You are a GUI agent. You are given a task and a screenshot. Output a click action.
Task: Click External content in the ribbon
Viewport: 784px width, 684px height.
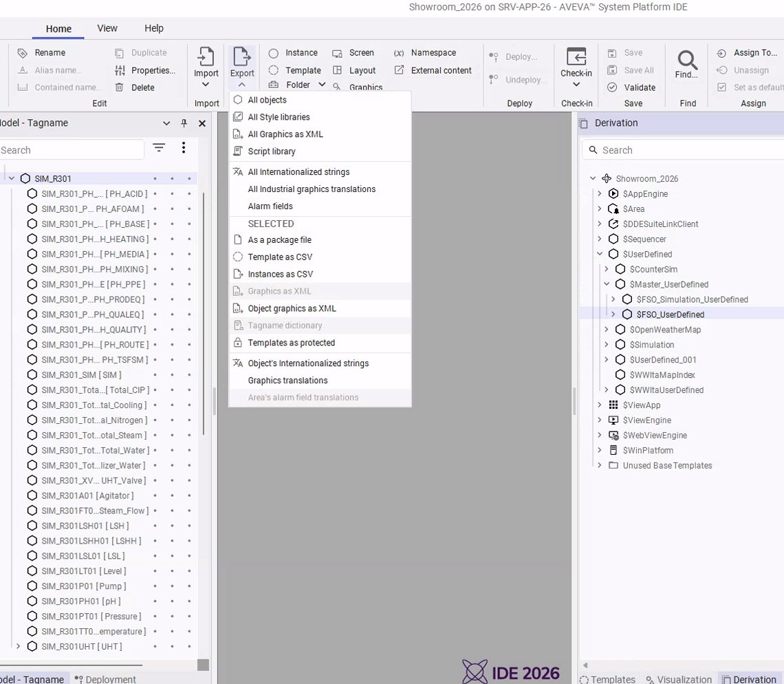click(x=433, y=71)
